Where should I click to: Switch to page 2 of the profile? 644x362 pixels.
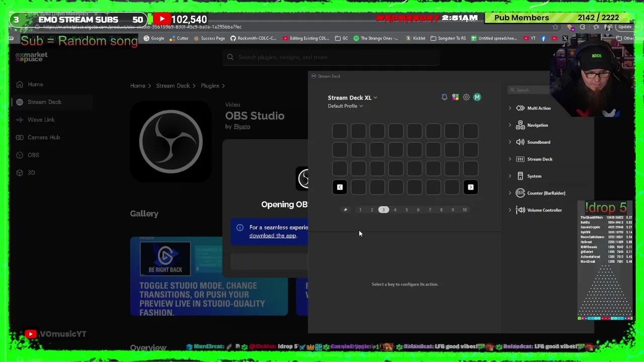[x=372, y=210]
